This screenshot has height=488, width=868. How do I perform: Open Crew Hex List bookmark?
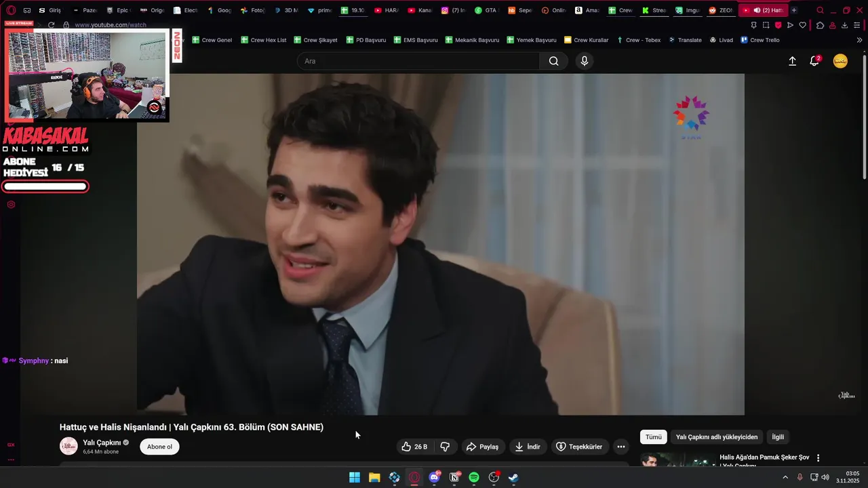pos(263,40)
